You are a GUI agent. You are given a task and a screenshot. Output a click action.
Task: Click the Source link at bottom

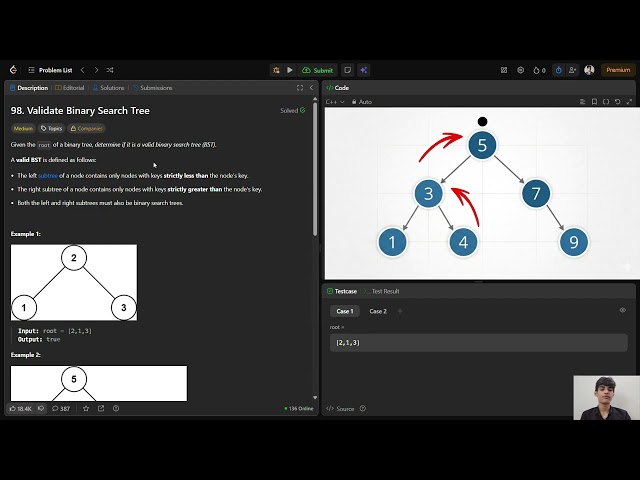pos(340,409)
